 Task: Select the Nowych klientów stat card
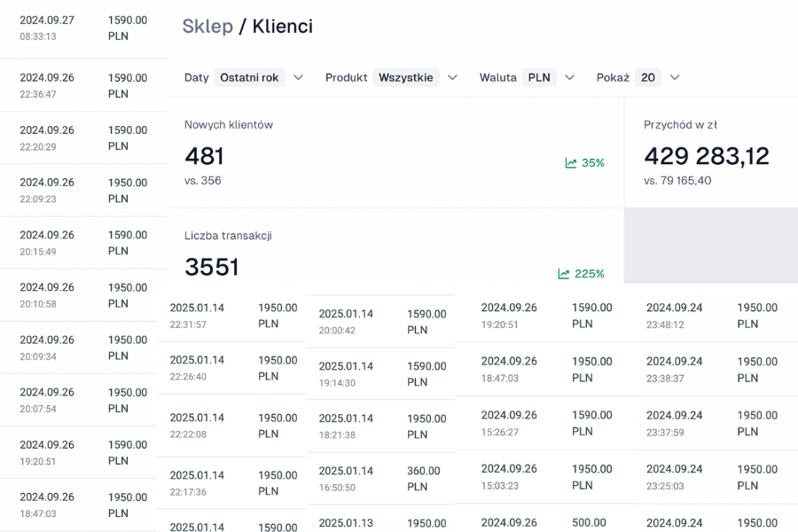coord(395,153)
